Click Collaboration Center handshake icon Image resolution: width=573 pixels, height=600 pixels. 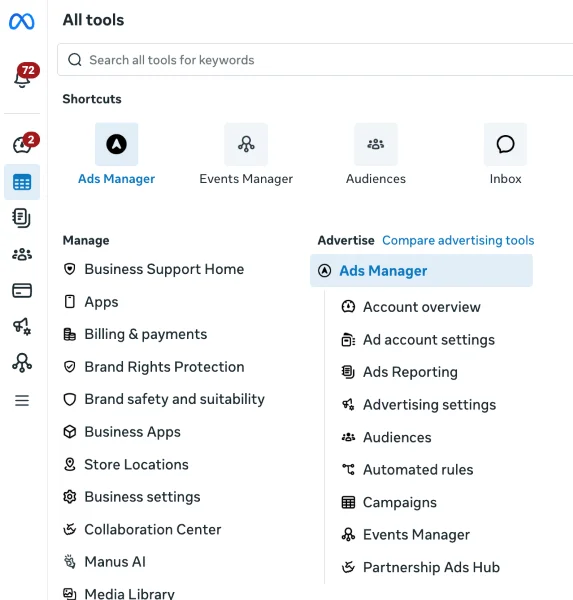(x=69, y=529)
